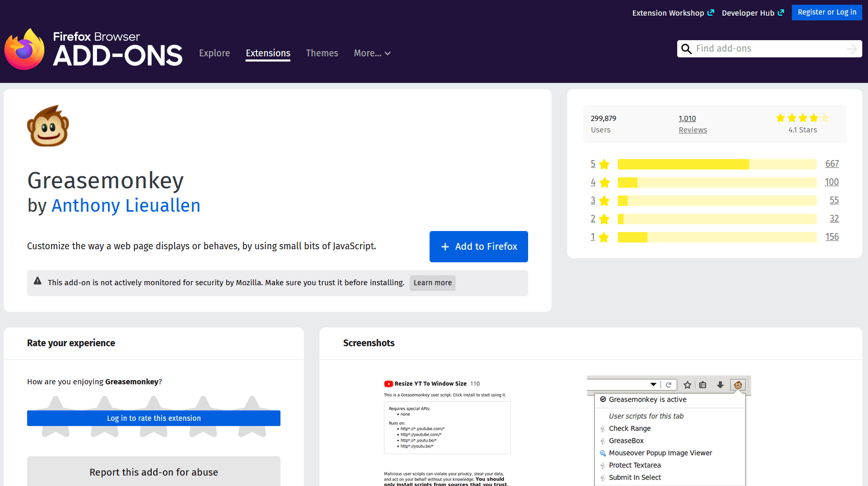The image size is (868, 486).
Task: Click the yellow star beside the 5-star row
Action: click(x=604, y=164)
